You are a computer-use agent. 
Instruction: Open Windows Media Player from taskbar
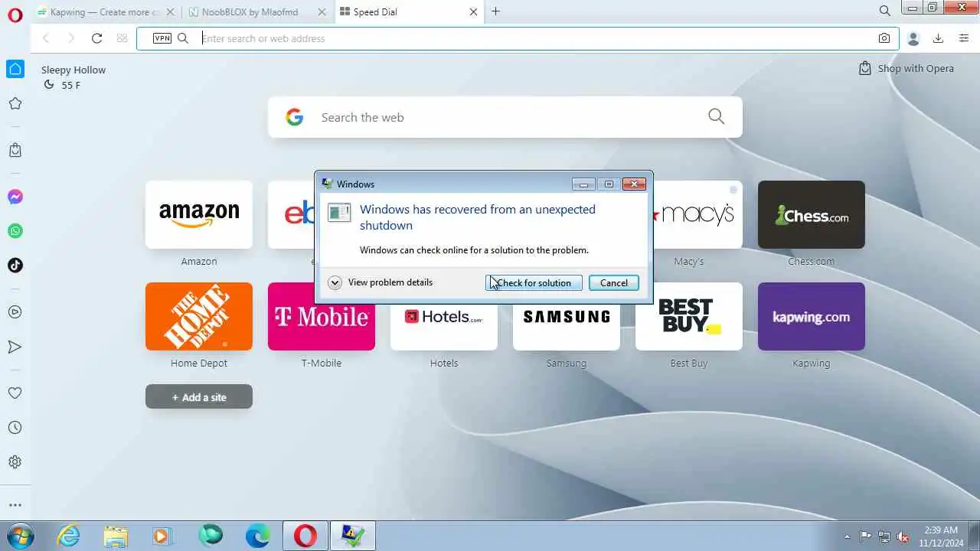coord(162,536)
